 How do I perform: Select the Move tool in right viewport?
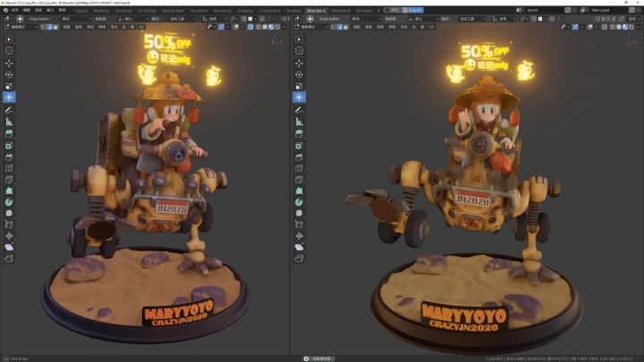(299, 63)
